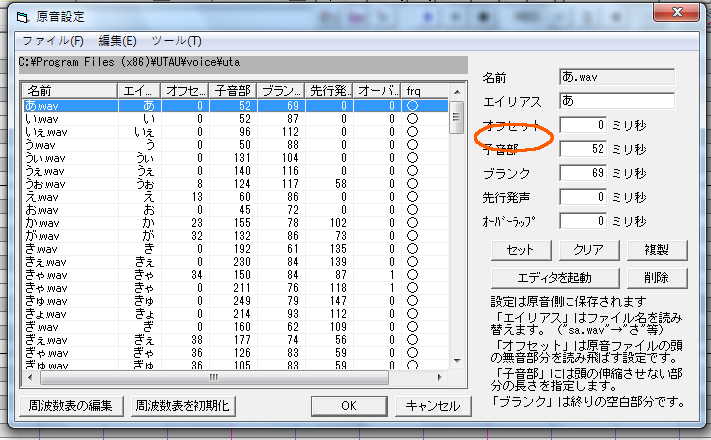
Task: Close the 原音設定 dialog window
Action: tap(677, 12)
